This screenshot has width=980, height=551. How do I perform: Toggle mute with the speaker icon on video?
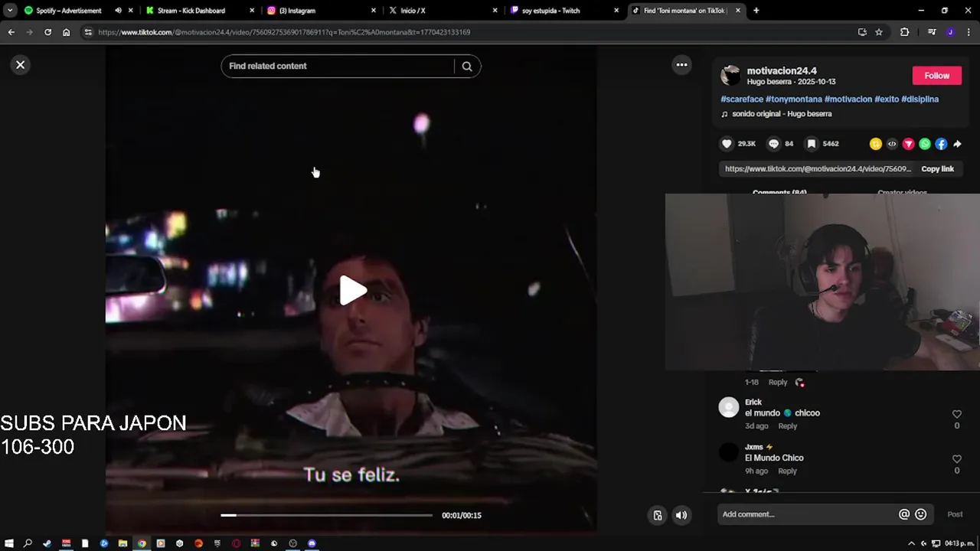point(681,515)
